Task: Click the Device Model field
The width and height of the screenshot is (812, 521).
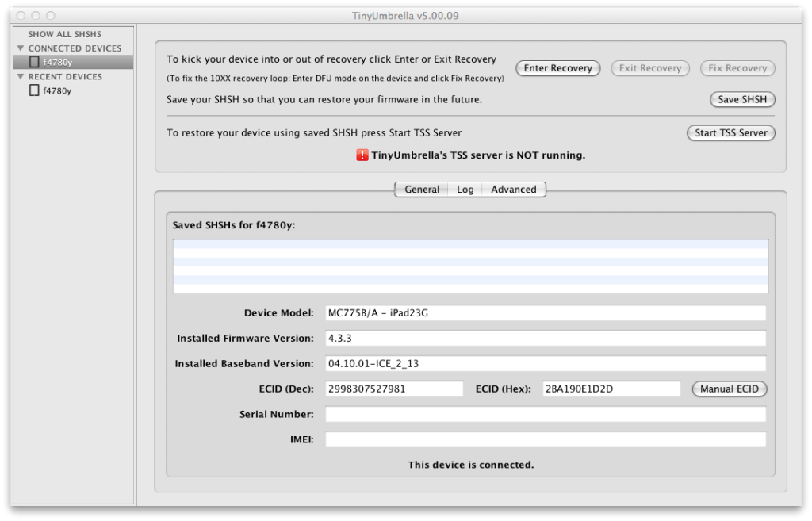Action: coord(546,312)
